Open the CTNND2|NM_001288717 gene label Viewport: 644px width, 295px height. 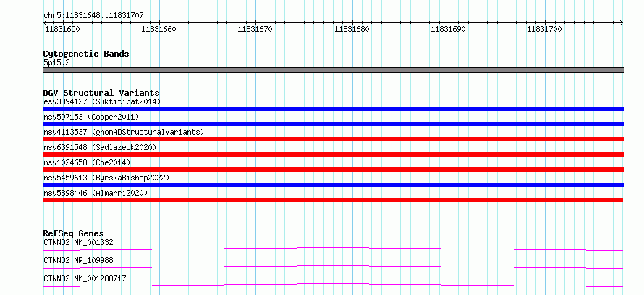(85, 278)
